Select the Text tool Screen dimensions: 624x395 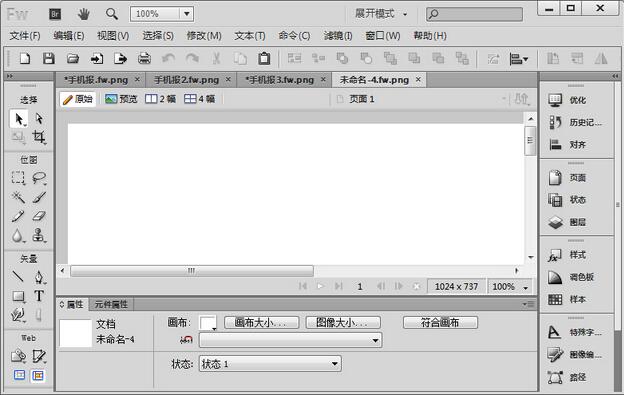point(39,296)
